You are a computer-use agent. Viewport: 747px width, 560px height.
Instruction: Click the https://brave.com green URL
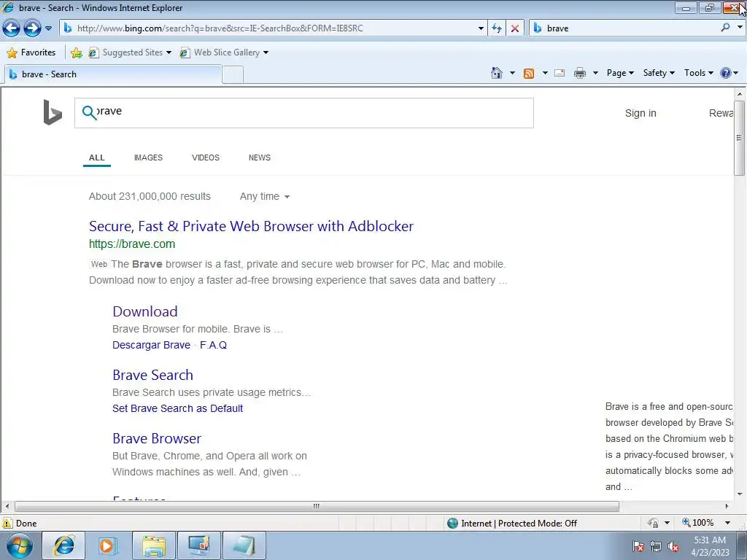coord(132,244)
